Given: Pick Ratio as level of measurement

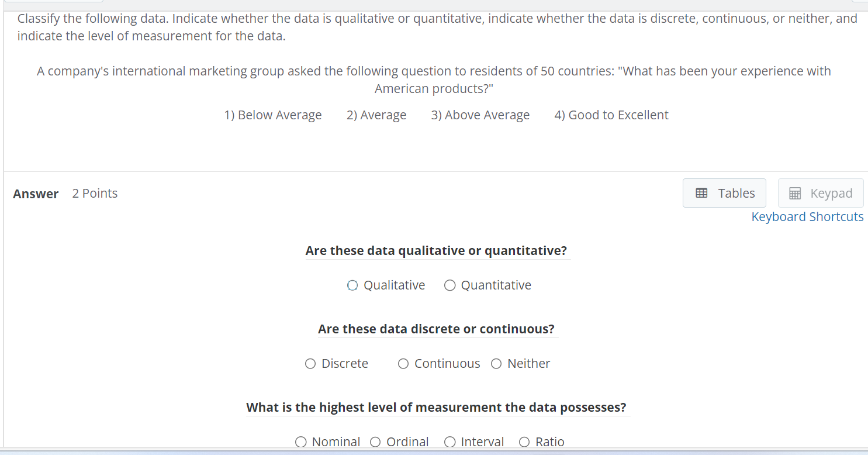Looking at the screenshot, I should click(x=524, y=442).
